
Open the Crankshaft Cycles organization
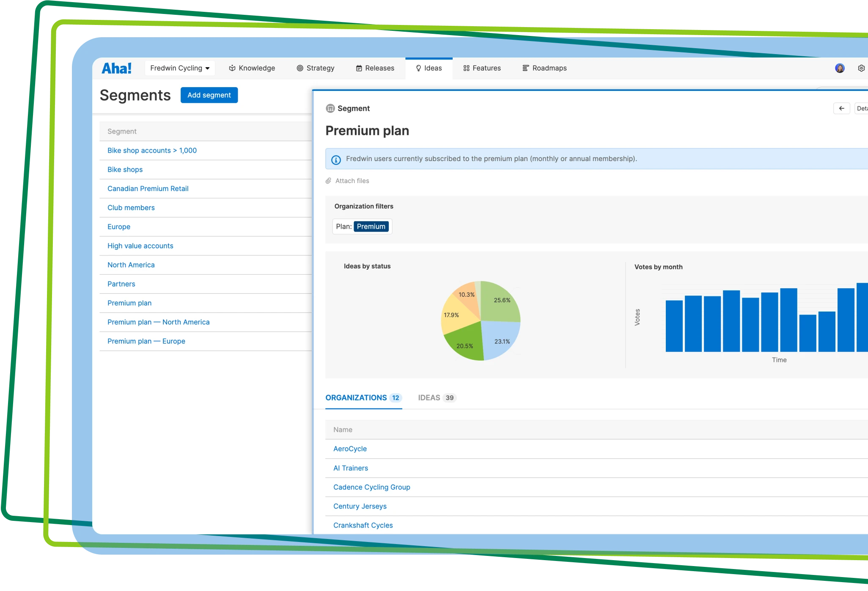[363, 525]
